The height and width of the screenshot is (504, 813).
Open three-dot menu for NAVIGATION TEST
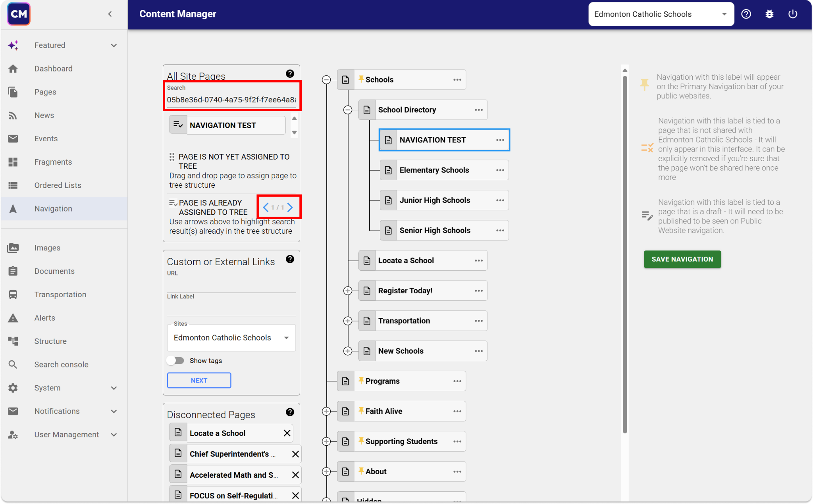(500, 140)
